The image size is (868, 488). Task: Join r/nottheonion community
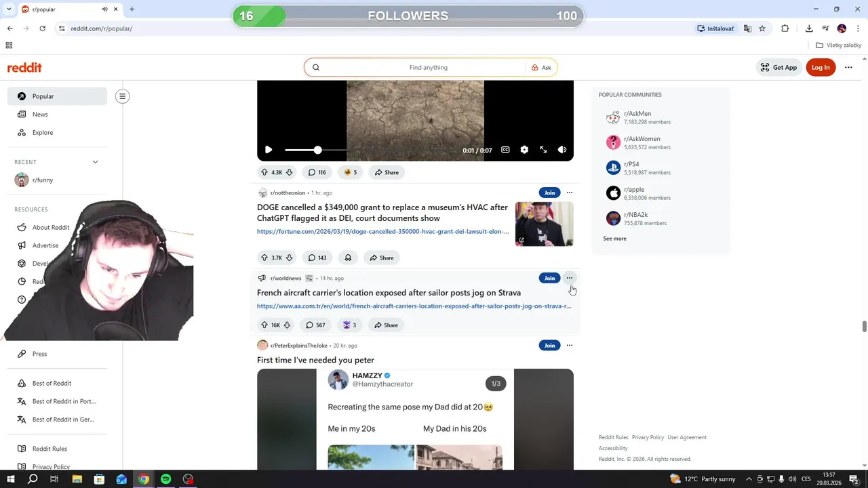point(549,192)
